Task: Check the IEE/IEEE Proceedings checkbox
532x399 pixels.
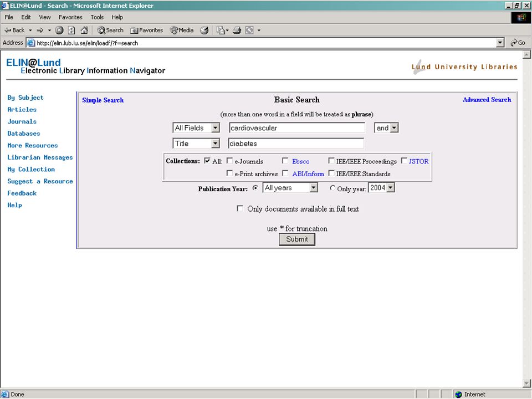Action: click(x=331, y=161)
